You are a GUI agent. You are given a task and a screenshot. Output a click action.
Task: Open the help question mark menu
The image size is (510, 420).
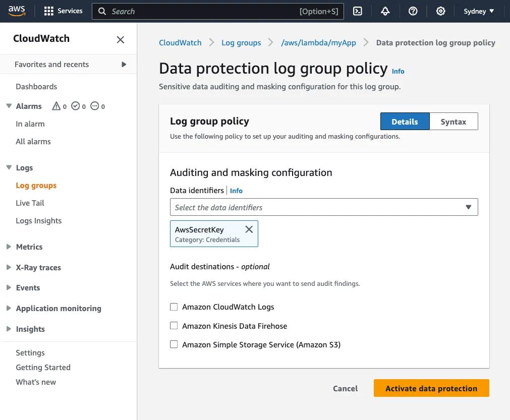tap(413, 11)
